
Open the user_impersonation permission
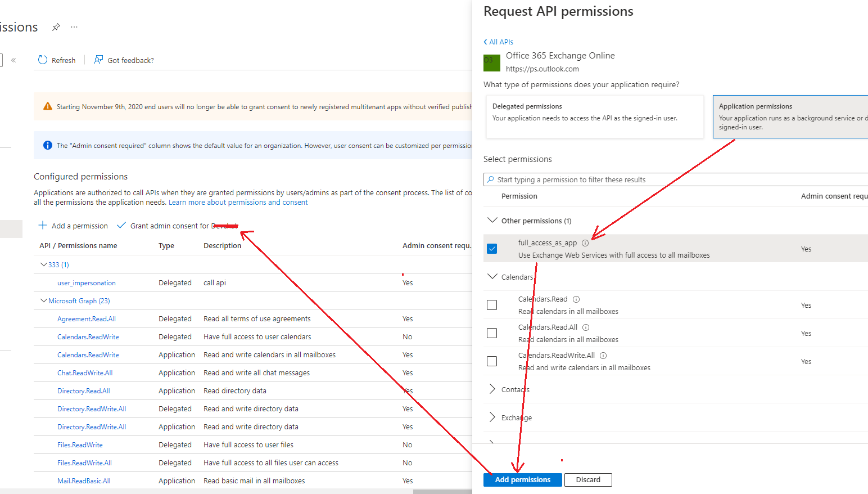pyautogui.click(x=87, y=283)
